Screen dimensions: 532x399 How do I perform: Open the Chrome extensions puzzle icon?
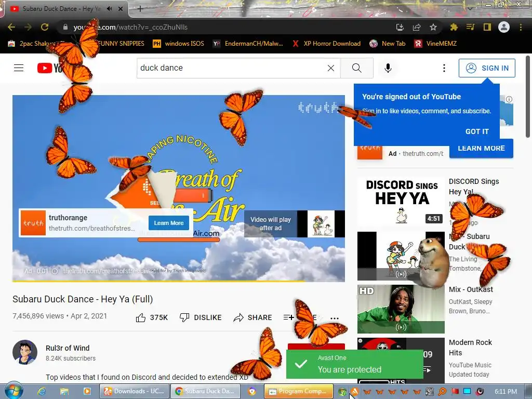[454, 27]
